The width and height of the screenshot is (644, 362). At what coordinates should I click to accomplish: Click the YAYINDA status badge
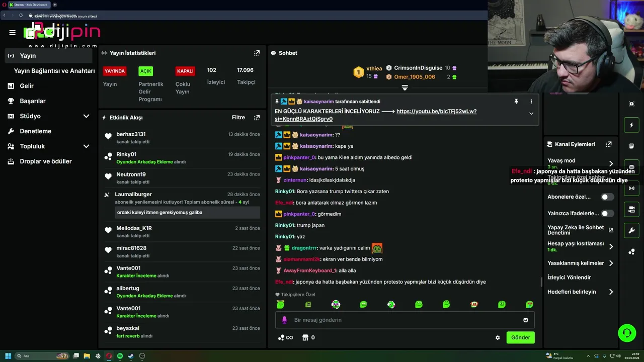pyautogui.click(x=115, y=71)
